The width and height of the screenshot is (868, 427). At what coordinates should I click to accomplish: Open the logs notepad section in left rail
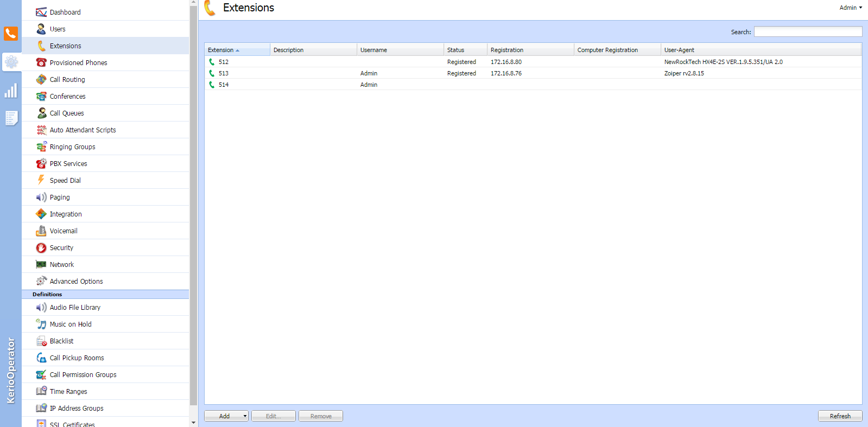click(x=11, y=118)
